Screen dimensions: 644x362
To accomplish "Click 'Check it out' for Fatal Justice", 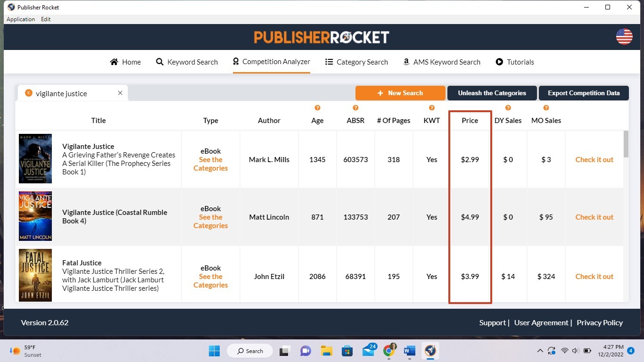I will pos(594,276).
